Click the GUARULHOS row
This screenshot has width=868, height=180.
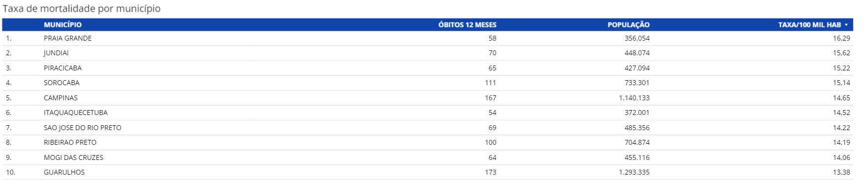[428, 172]
